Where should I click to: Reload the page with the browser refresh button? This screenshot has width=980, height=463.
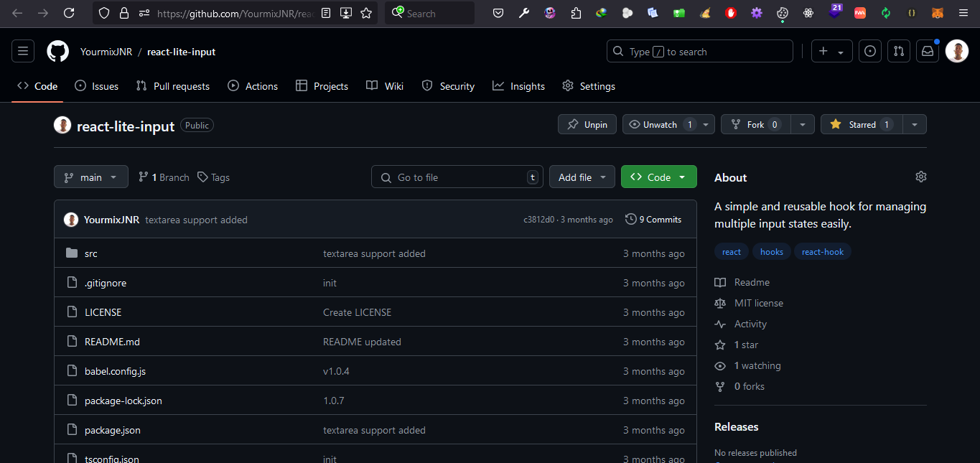[x=69, y=13]
